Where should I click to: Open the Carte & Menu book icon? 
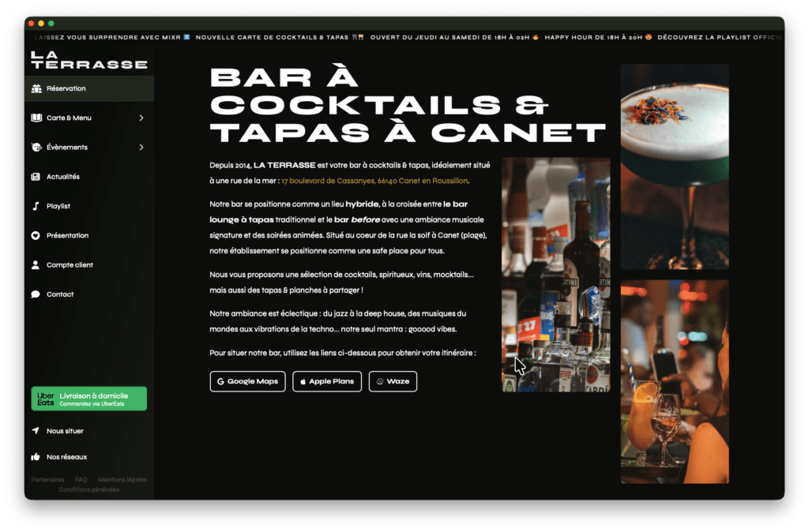35,118
